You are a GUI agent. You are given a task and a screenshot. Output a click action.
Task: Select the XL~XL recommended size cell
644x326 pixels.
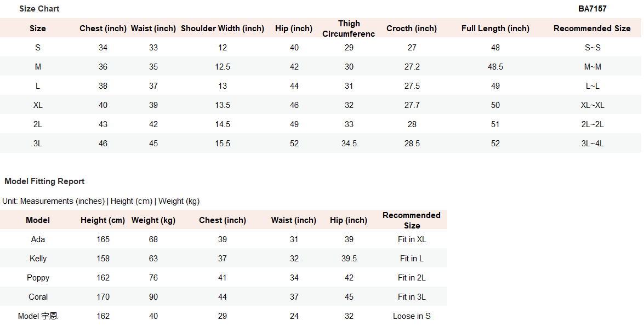pyautogui.click(x=592, y=105)
